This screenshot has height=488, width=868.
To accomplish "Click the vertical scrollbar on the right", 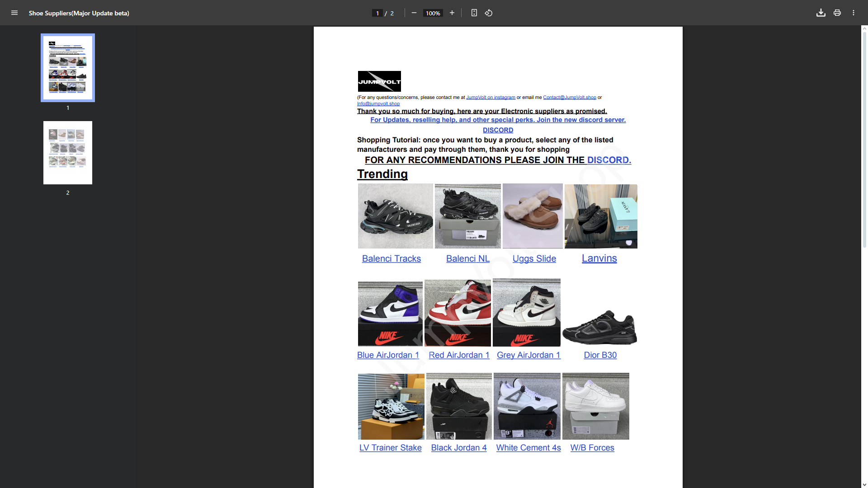I will 864,136.
